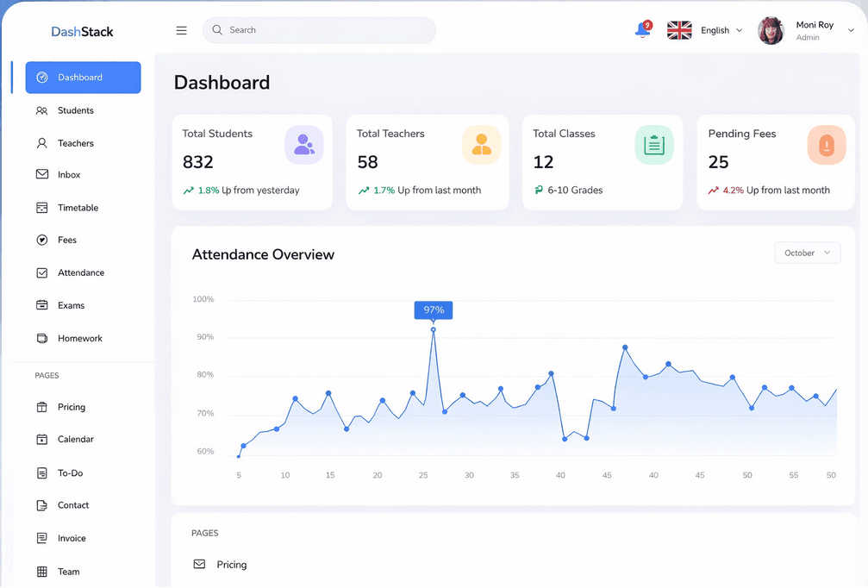Click the Total Students purple icon

(303, 145)
